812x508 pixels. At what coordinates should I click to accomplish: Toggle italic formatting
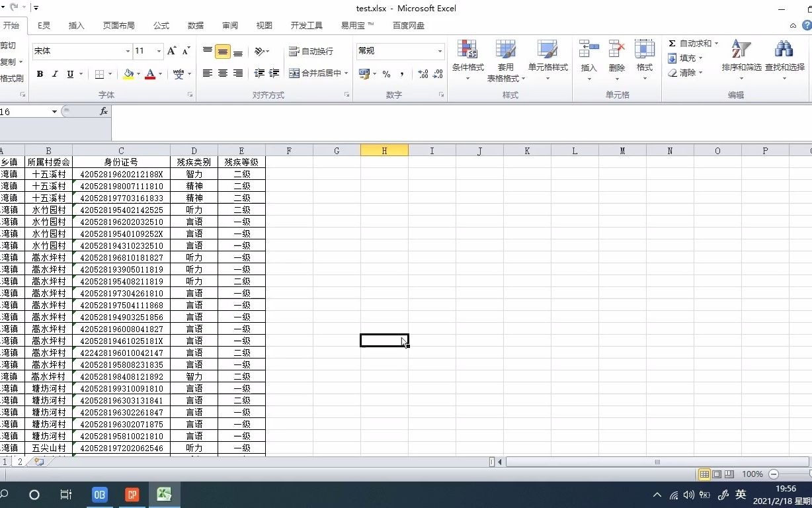[55, 74]
